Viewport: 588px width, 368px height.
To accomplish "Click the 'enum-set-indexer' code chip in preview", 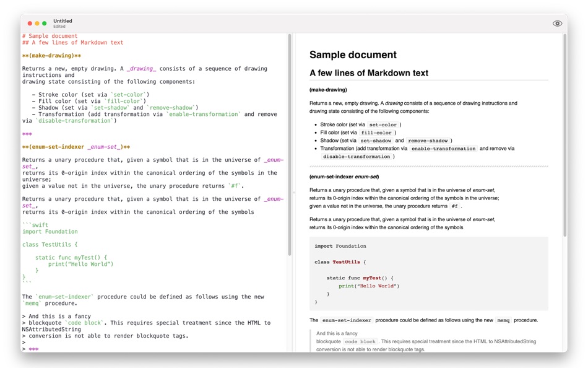I will coord(347,320).
